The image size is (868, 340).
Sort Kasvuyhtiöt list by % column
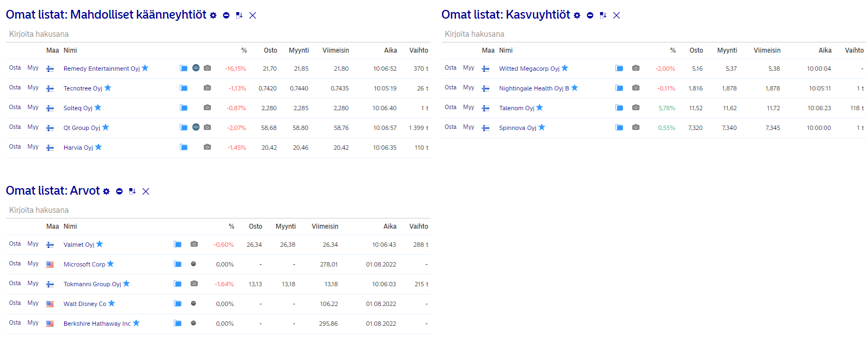coord(673,50)
